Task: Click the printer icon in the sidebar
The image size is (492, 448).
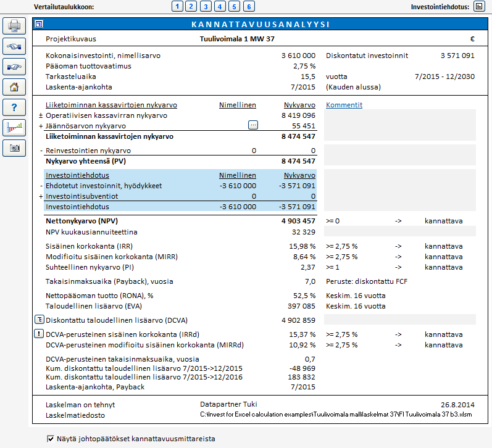Action: [x=14, y=26]
